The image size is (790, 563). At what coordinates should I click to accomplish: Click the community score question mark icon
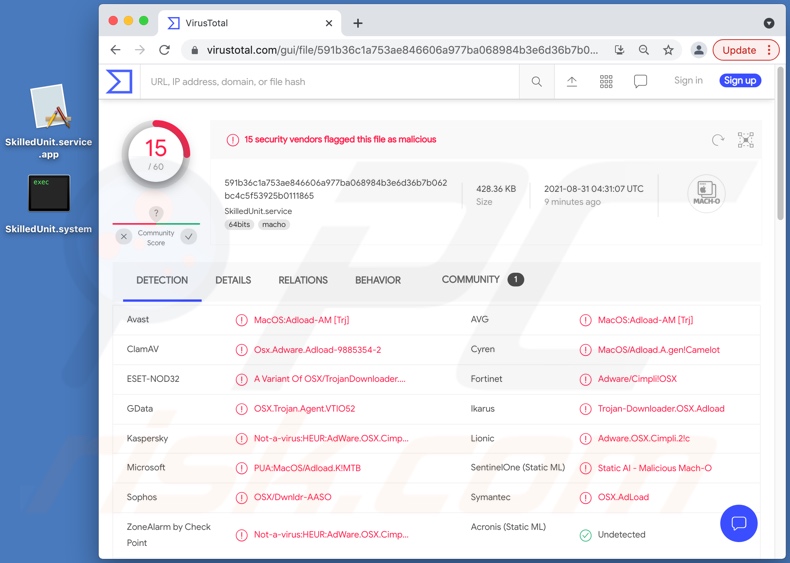156,213
